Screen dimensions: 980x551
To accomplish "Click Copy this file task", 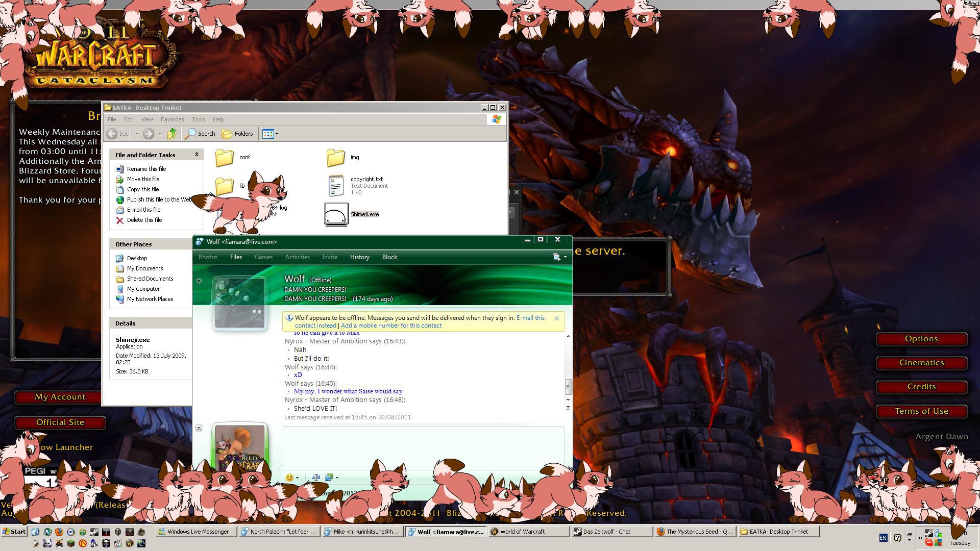I will [x=142, y=189].
